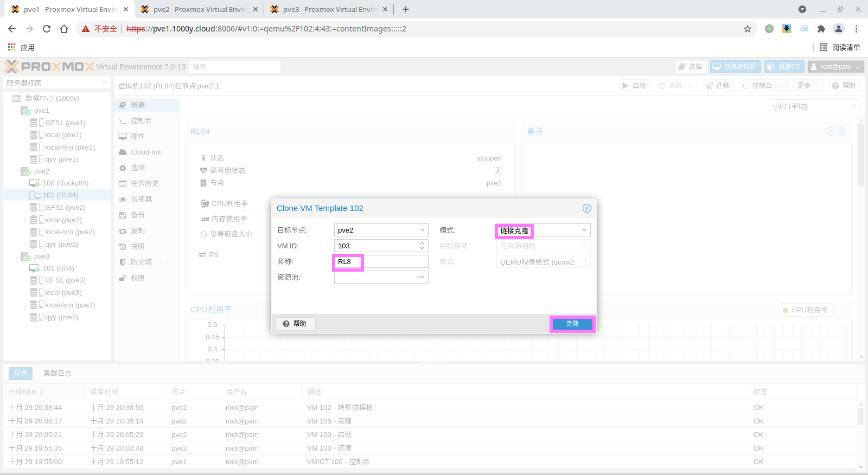Bookmark this page with the star icon
This screenshot has height=475, width=868.
coord(748,29)
